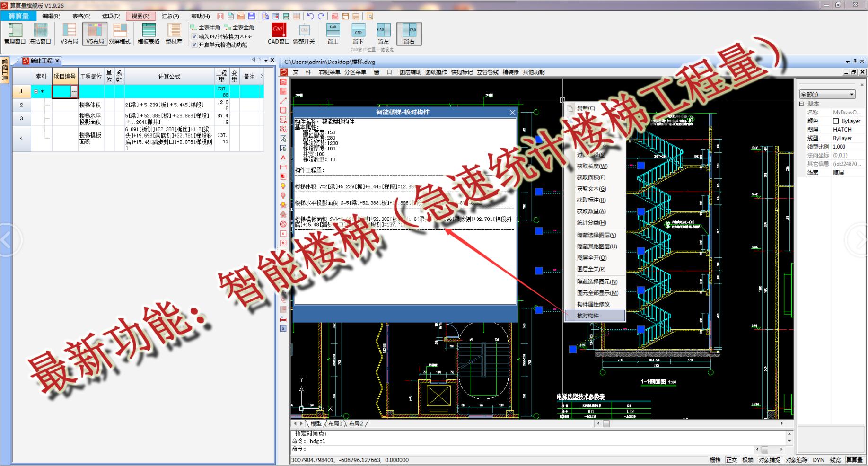Toggle 对象捕捉 object snap
The image size is (868, 466).
tap(770, 460)
